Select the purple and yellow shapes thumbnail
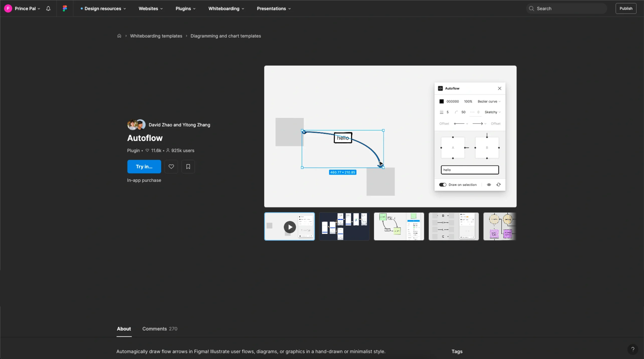Screen dimensions: 644x359 pyautogui.click(x=500, y=227)
